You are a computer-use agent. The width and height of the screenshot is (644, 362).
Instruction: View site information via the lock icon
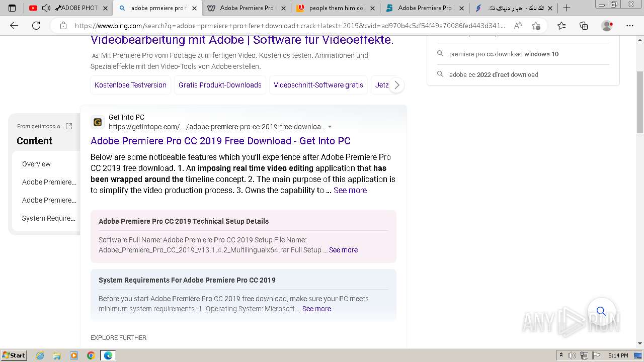pyautogui.click(x=63, y=26)
